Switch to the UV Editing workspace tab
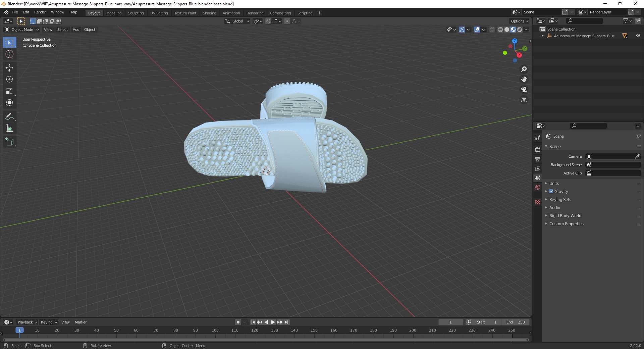This screenshot has height=349, width=644. [x=159, y=13]
